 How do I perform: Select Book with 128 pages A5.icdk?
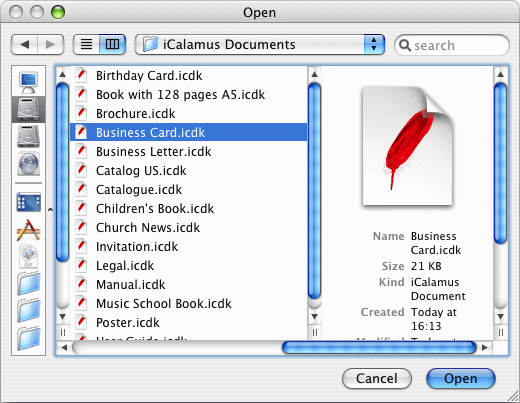(x=188, y=95)
